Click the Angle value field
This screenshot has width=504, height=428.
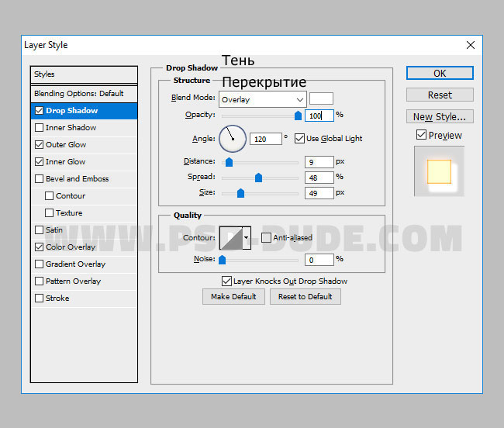point(265,139)
